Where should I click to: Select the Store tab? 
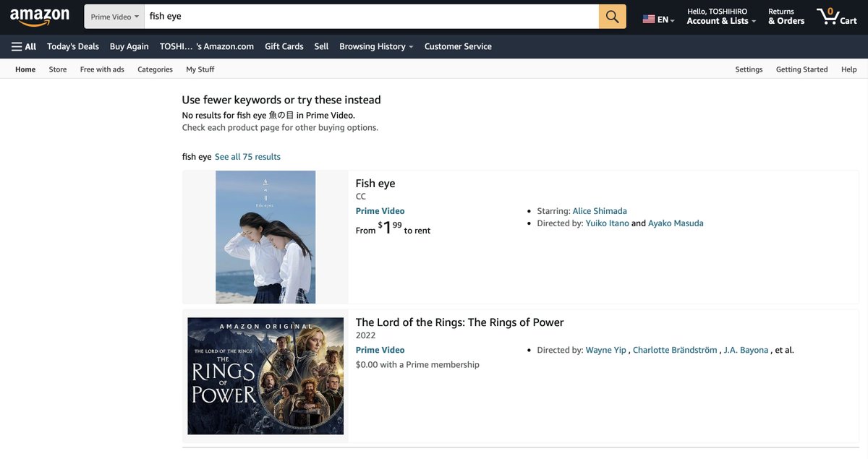pyautogui.click(x=58, y=69)
